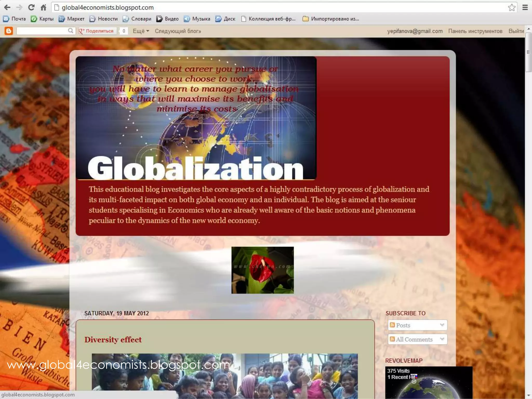This screenshot has height=399, width=532.
Task: Click the red anthurium flower image
Action: 263,270
